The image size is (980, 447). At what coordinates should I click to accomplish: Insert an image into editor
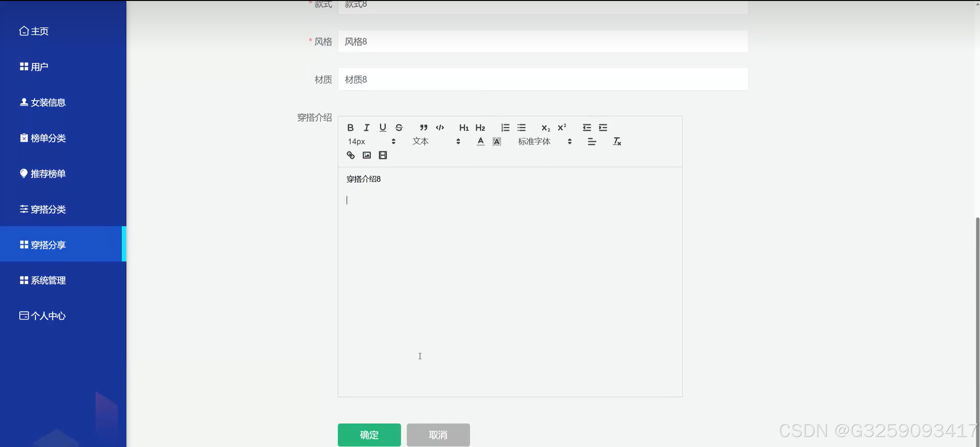coord(366,155)
